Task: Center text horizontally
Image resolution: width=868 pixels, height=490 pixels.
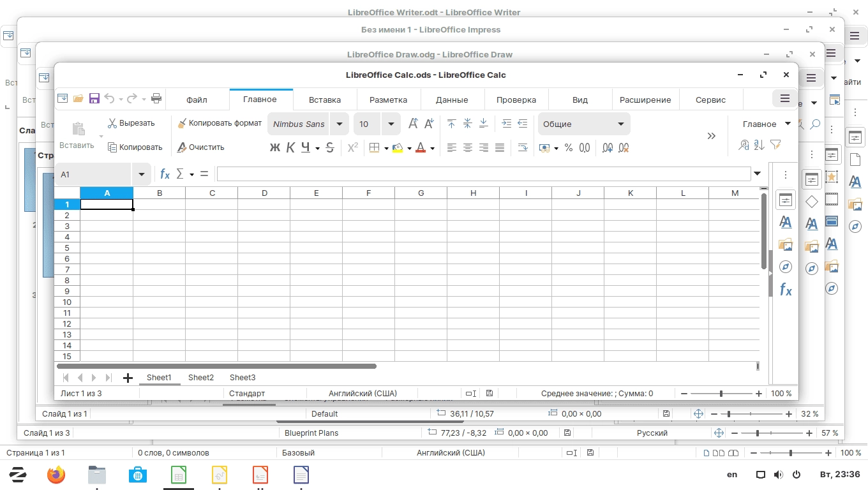Action: [468, 148]
